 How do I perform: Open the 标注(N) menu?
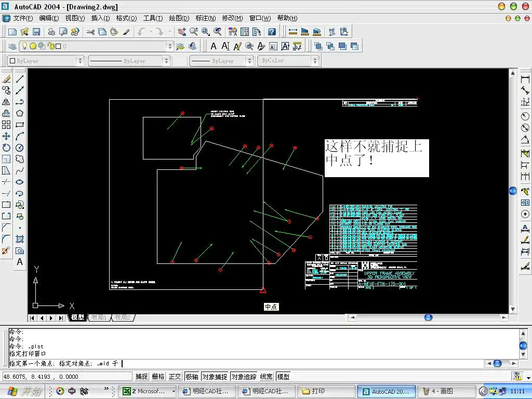(206, 18)
